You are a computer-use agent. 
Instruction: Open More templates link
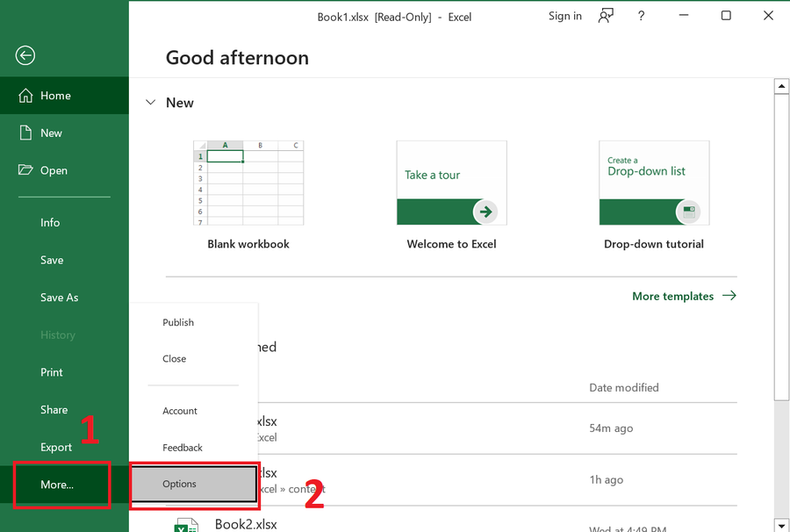pyautogui.click(x=672, y=296)
